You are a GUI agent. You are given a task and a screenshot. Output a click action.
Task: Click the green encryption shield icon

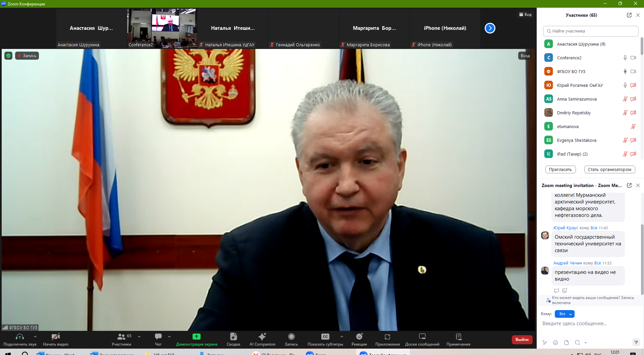click(x=8, y=56)
